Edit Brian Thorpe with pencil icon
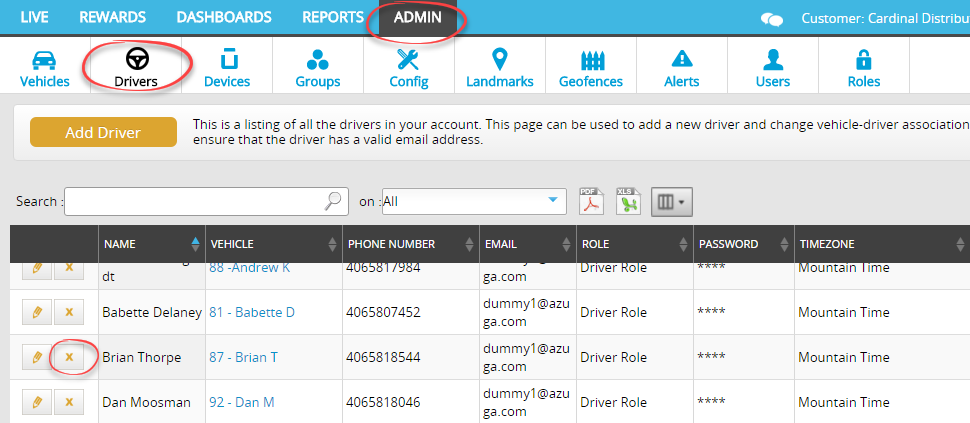970x423 pixels. pyautogui.click(x=36, y=357)
